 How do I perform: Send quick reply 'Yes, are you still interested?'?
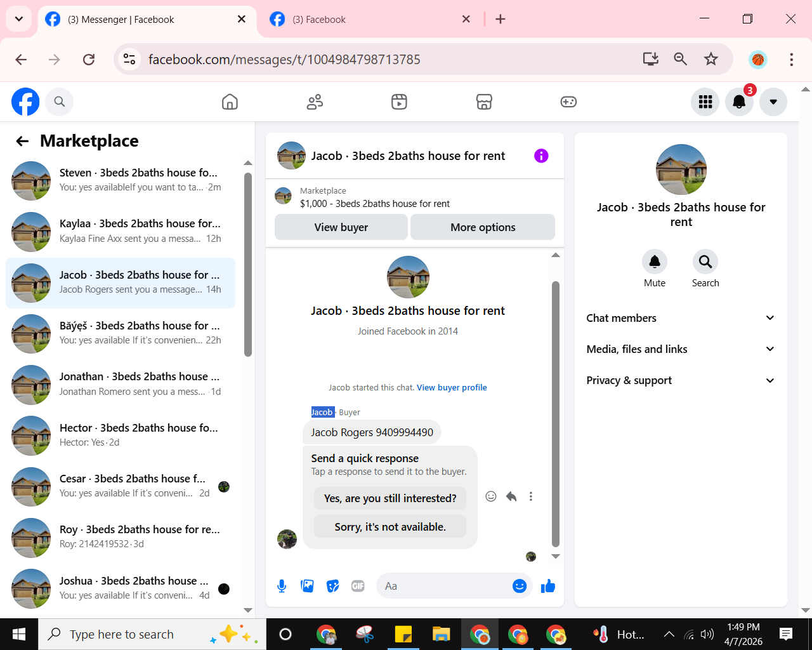[x=390, y=498]
